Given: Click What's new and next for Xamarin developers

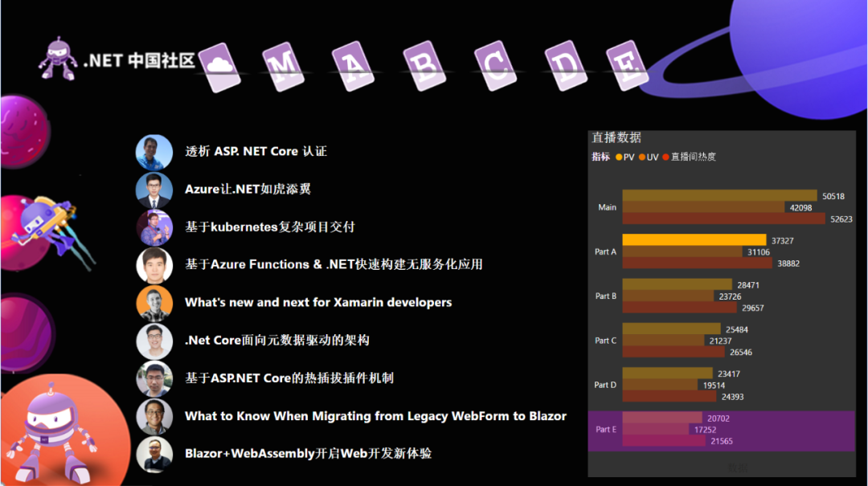Looking at the screenshot, I should point(318,302).
